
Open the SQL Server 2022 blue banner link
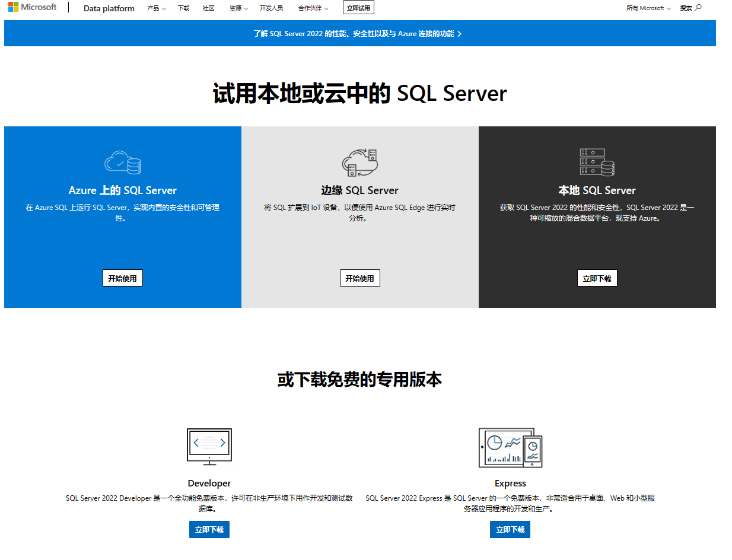(x=358, y=34)
